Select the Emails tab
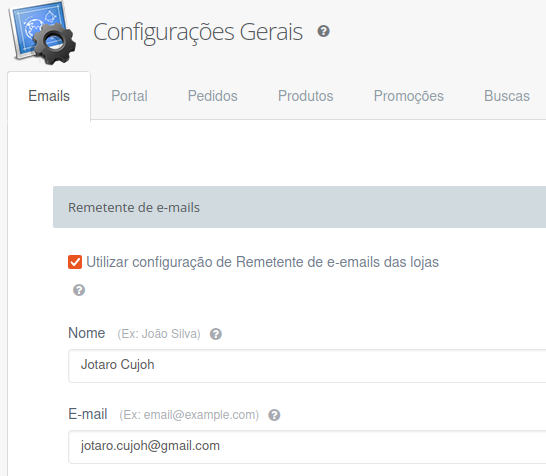This screenshot has height=476, width=546. click(49, 96)
